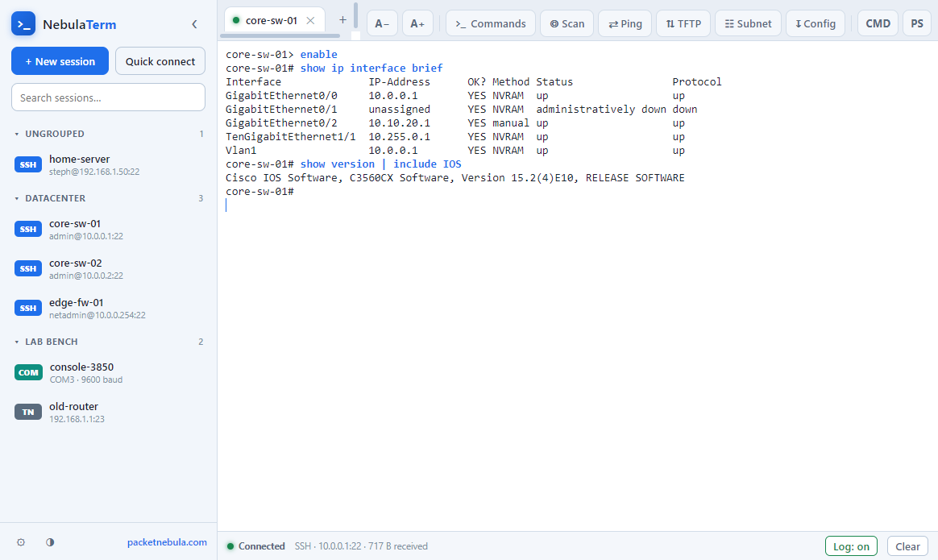Screen dimensions: 938x560
Task: Open settings gear in sidebar footer
Action: [x=21, y=542]
